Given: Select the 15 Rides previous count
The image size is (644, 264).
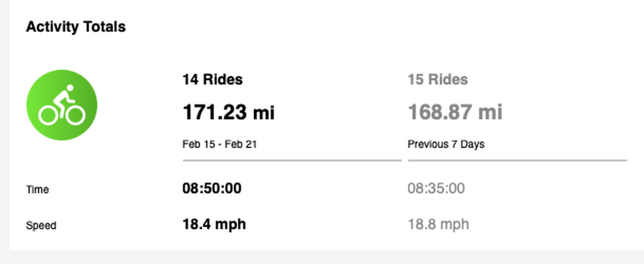Looking at the screenshot, I should tap(438, 79).
